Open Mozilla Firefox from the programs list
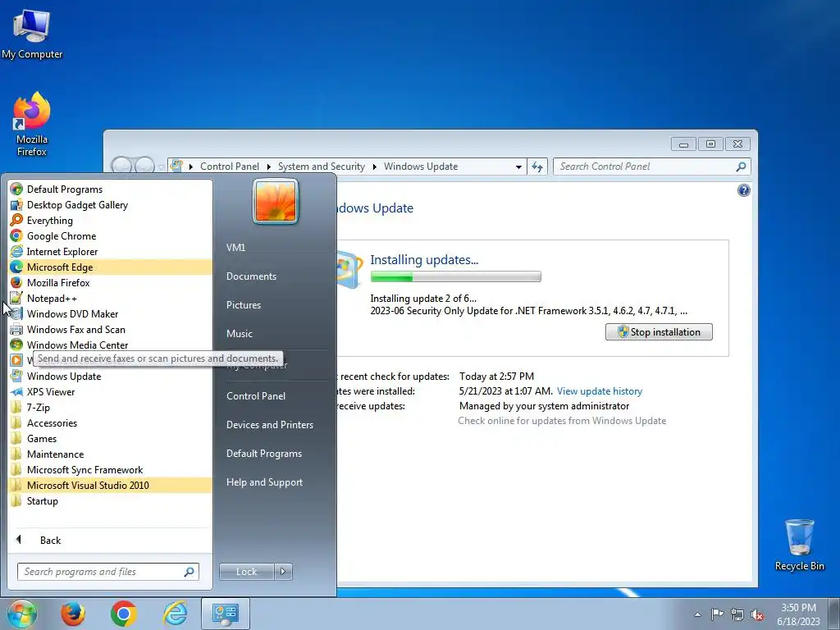Screen dimensions: 840x630 (110, 282)
